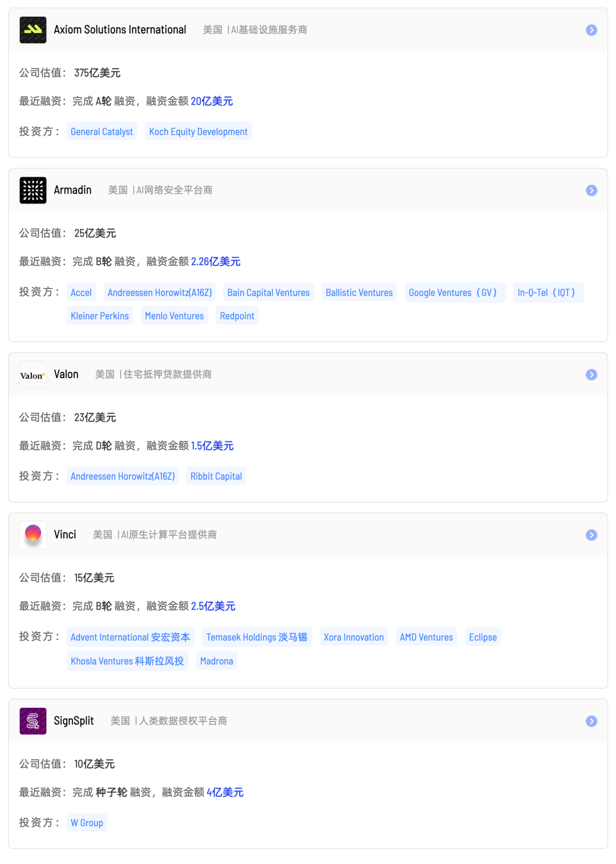The width and height of the screenshot is (616, 864).
Task: Open the Vinci company title
Action: (x=65, y=534)
